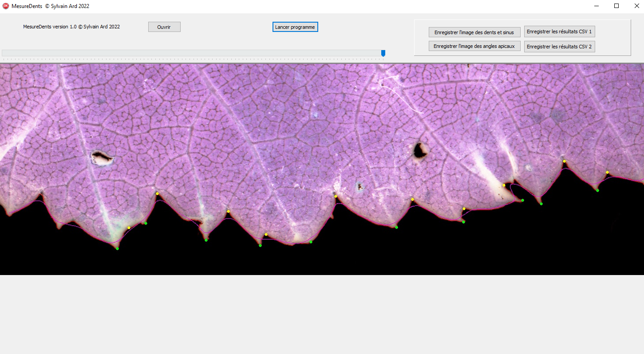Image resolution: width=644 pixels, height=354 pixels.
Task: Launch analysis with Lancer programme button
Action: (x=295, y=27)
